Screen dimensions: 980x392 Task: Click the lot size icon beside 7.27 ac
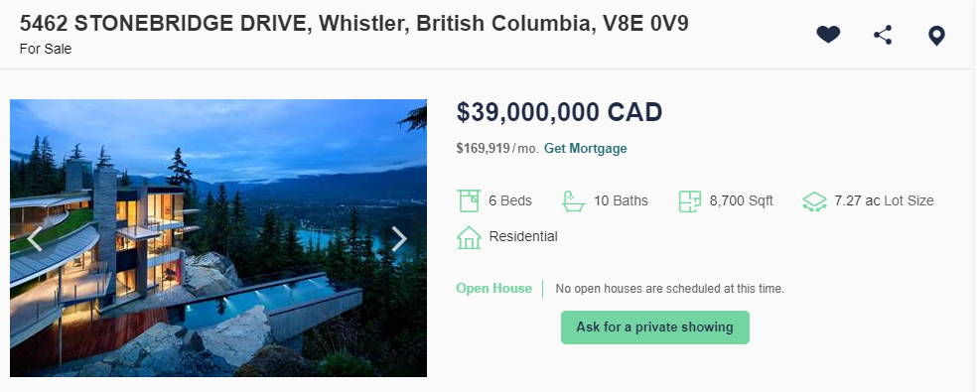pos(814,201)
